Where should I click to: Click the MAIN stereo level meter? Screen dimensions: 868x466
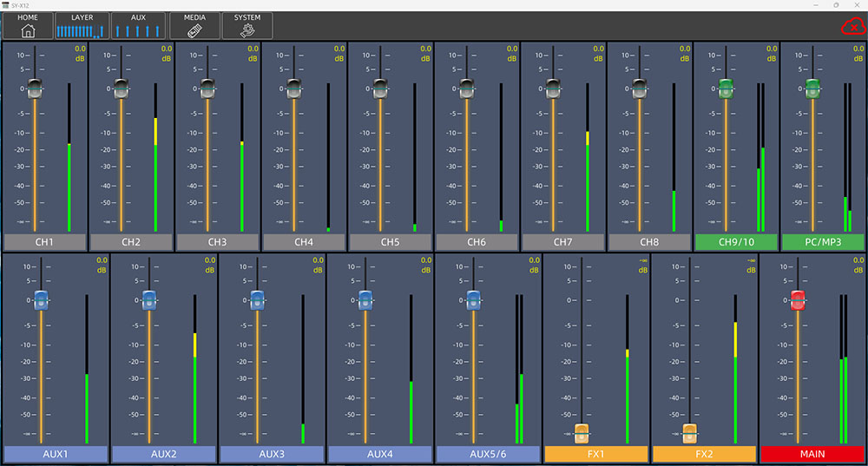coord(844,369)
